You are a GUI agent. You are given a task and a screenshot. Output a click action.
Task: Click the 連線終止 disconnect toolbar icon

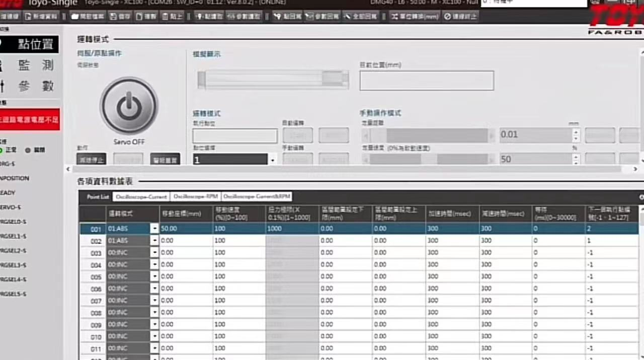[x=460, y=17]
